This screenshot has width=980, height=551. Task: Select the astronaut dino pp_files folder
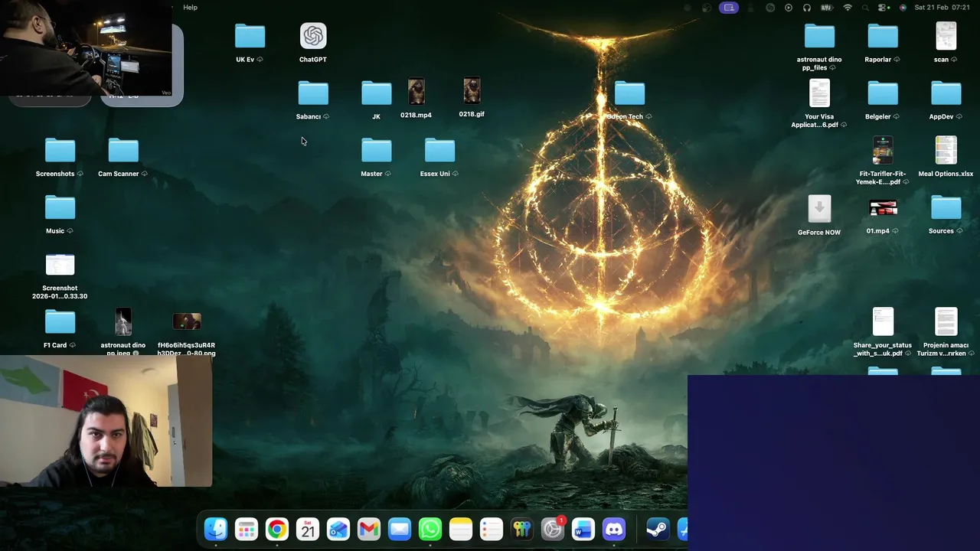tap(819, 36)
